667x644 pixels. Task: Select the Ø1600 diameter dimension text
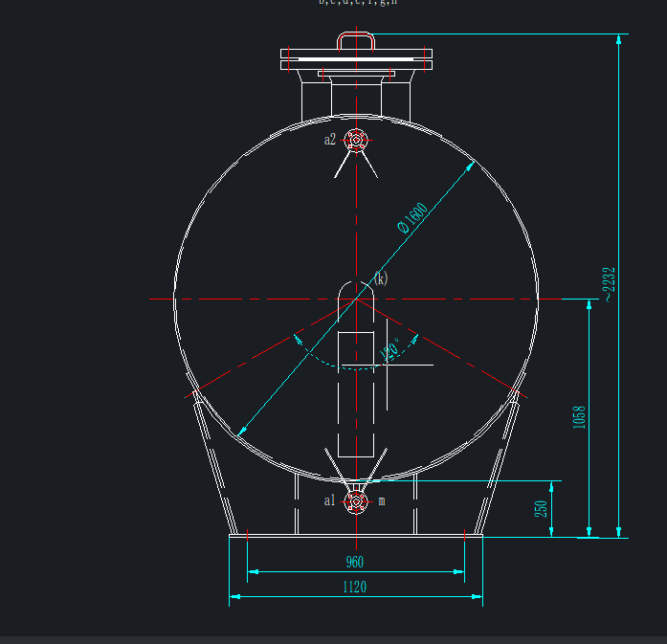412,218
